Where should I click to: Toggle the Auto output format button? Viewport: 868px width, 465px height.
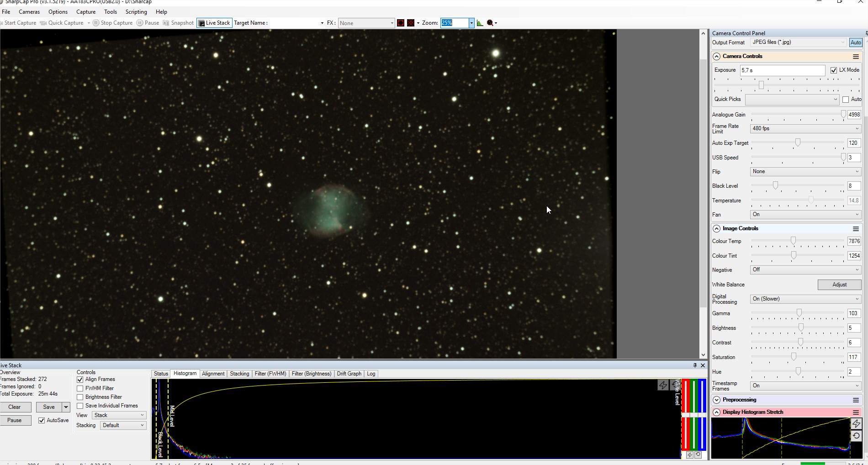pos(856,42)
